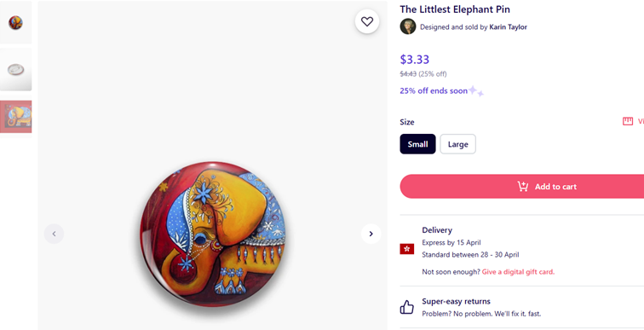Follow the Give a digital gift card link
The width and height of the screenshot is (644, 330).
coord(518,272)
